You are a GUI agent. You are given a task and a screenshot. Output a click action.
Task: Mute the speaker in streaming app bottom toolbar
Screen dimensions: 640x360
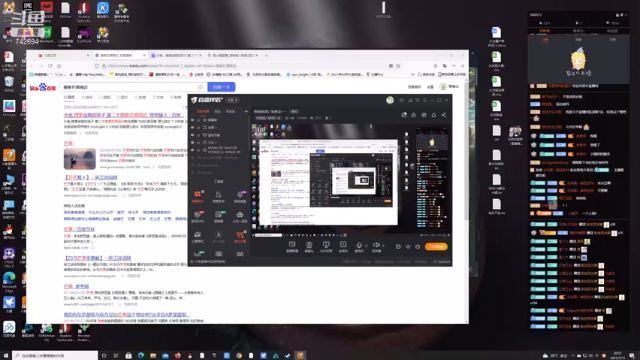tap(376, 245)
